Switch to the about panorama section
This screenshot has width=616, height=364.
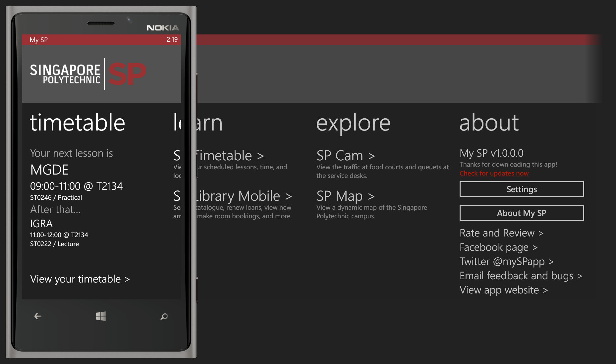489,123
